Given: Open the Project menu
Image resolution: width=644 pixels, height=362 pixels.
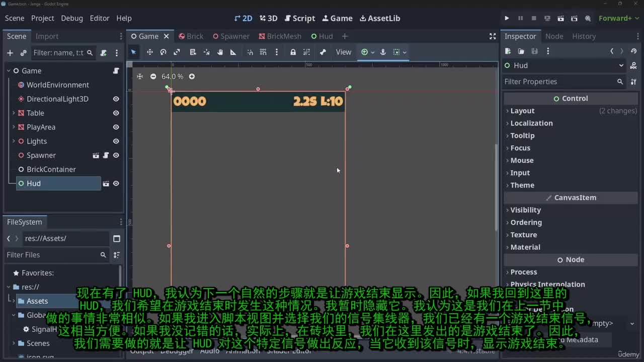Looking at the screenshot, I should click(43, 18).
